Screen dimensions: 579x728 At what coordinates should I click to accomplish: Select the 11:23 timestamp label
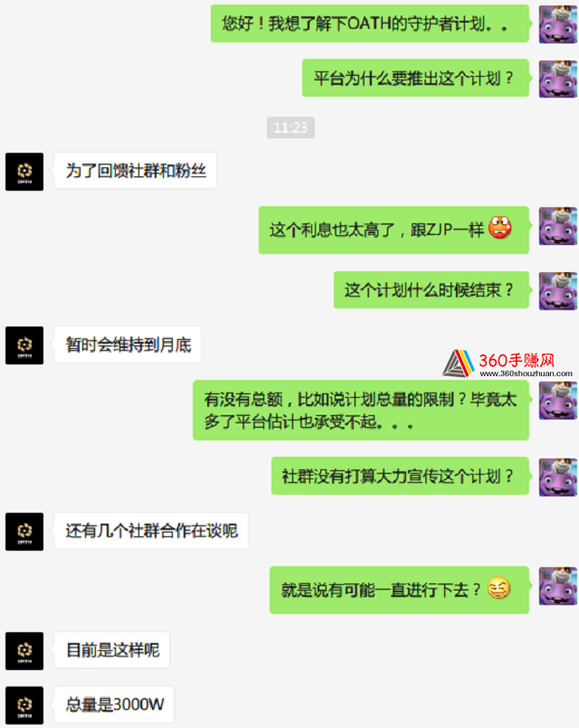pos(290,128)
